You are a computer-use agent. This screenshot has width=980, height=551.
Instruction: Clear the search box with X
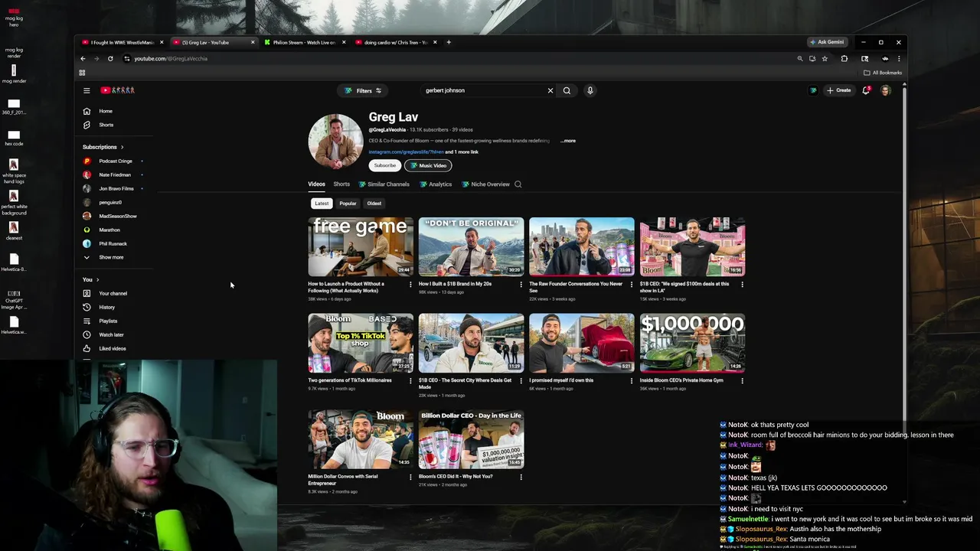[550, 90]
